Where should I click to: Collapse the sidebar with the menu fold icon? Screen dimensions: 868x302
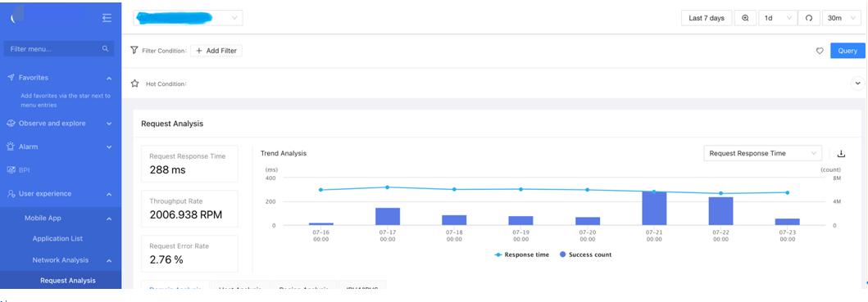point(107,18)
